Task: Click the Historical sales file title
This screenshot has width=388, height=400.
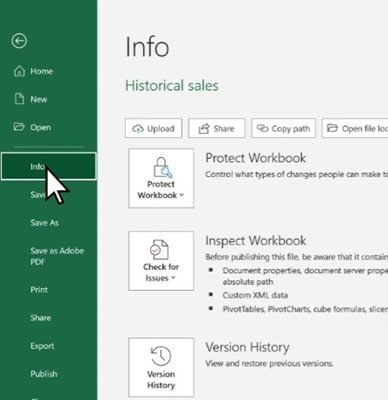Action: coord(172,86)
